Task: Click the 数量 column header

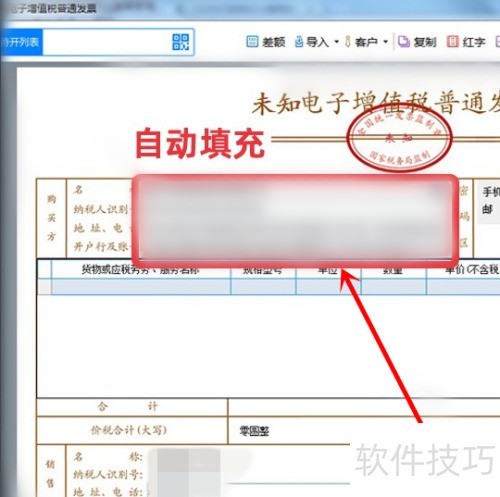Action: point(393,269)
